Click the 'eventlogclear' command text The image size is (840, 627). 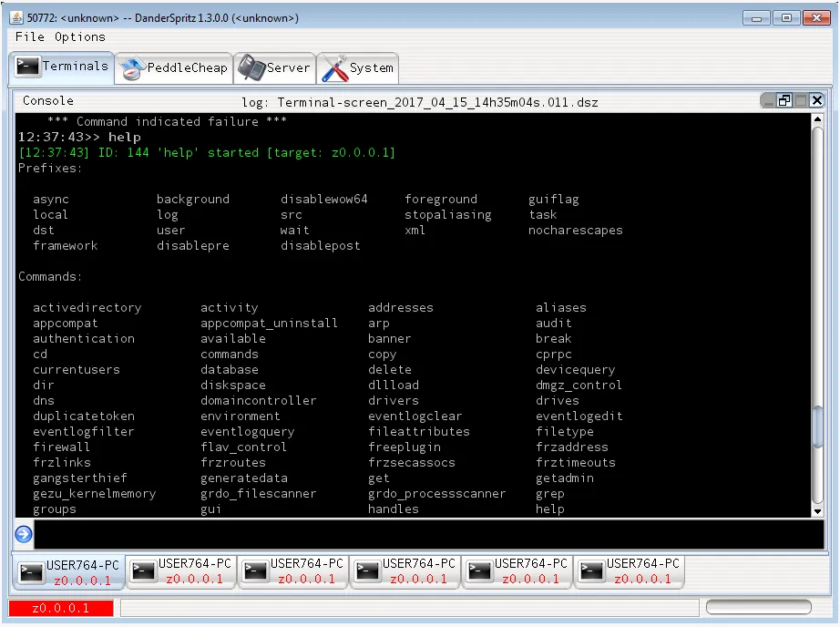415,416
